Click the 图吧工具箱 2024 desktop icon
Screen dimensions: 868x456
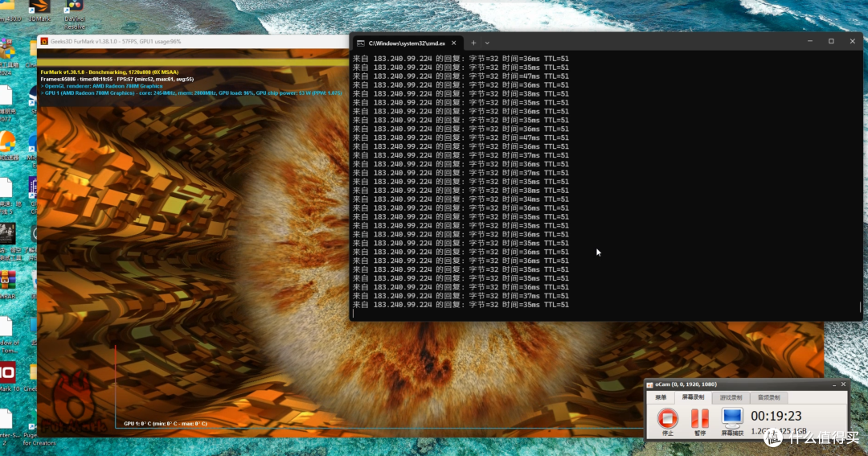pyautogui.click(x=8, y=58)
